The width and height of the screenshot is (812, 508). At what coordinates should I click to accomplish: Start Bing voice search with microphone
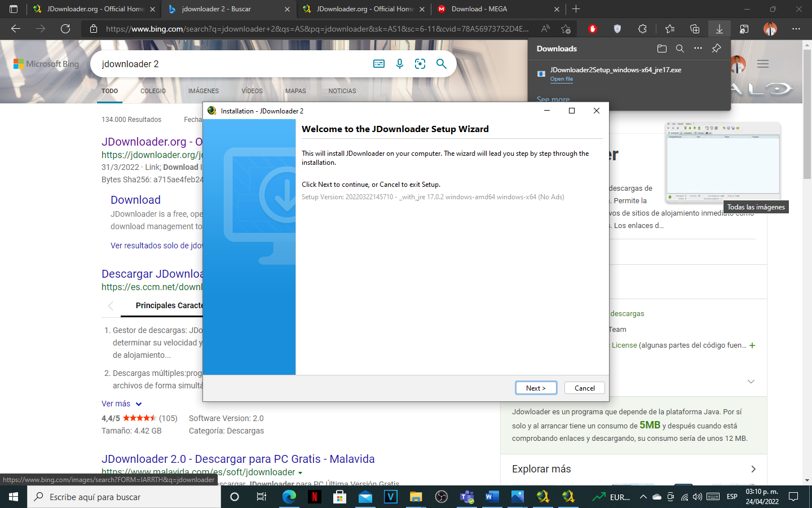click(x=400, y=64)
